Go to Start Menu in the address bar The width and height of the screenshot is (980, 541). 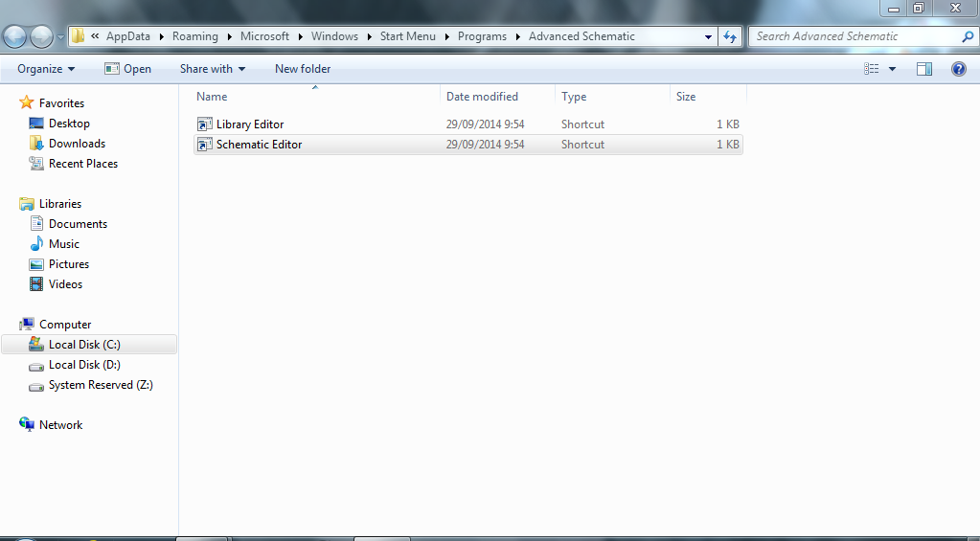(407, 36)
